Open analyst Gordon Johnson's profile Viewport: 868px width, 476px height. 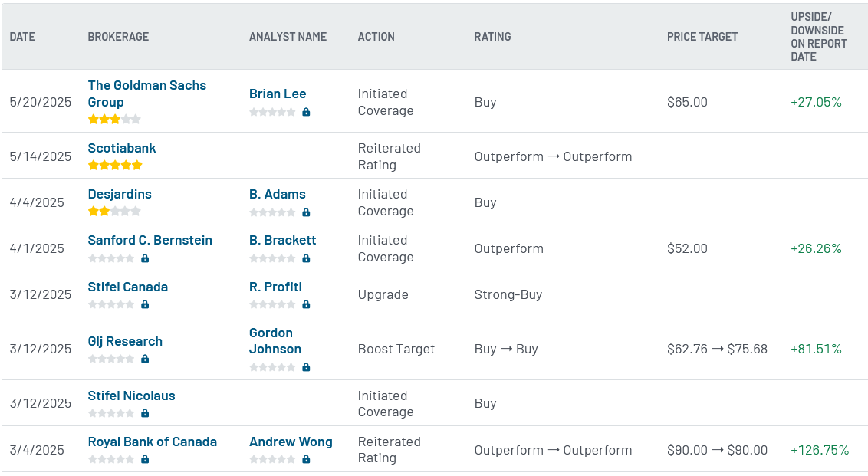click(275, 341)
